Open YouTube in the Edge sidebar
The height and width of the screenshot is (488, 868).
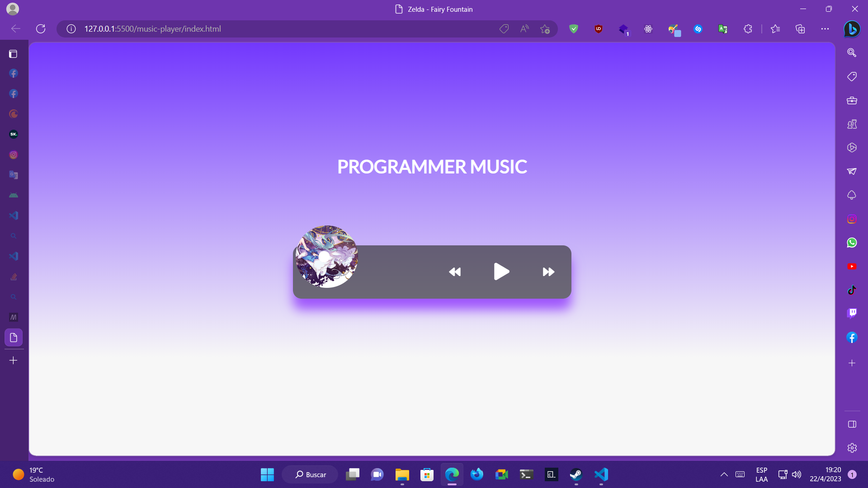coord(852,267)
